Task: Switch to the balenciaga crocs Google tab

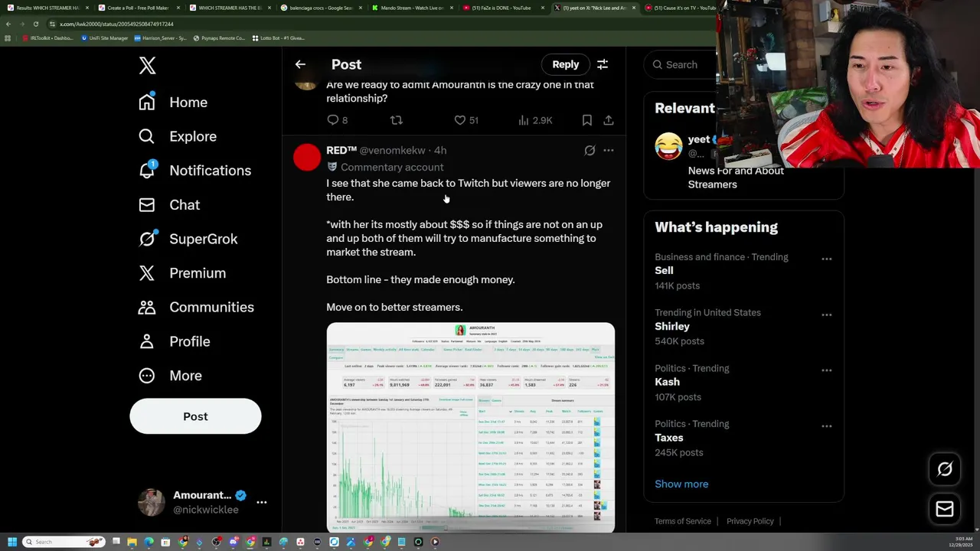Action: [321, 8]
